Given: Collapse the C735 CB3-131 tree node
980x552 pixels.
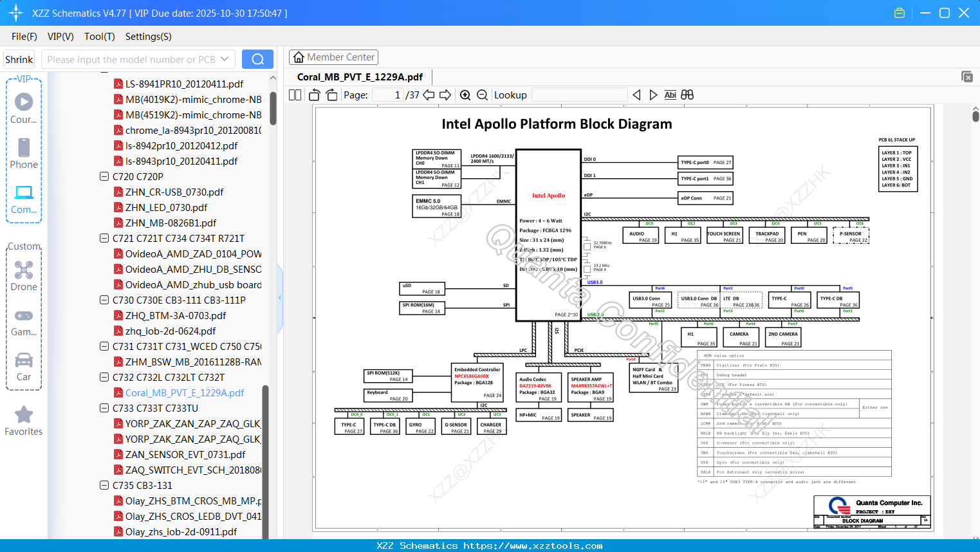Looking at the screenshot, I should click(104, 485).
